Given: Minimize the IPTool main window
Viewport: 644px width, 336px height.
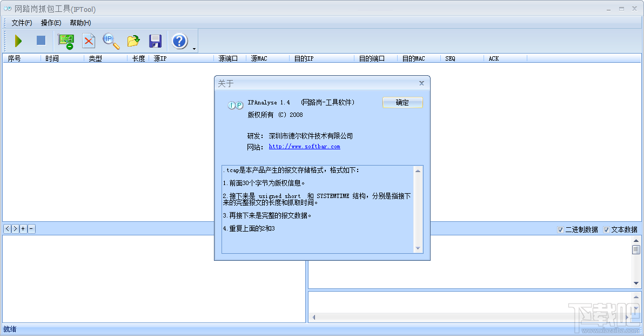Looking at the screenshot, I should pos(608,9).
